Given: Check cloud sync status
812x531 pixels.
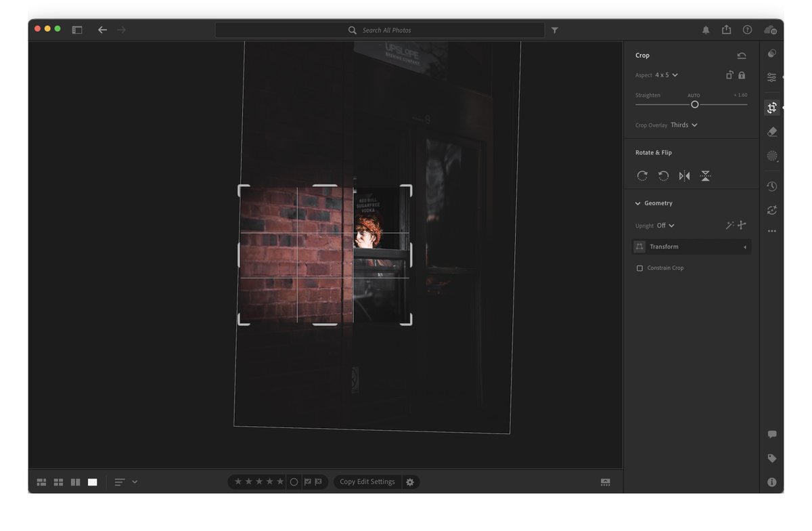Looking at the screenshot, I should coord(770,30).
